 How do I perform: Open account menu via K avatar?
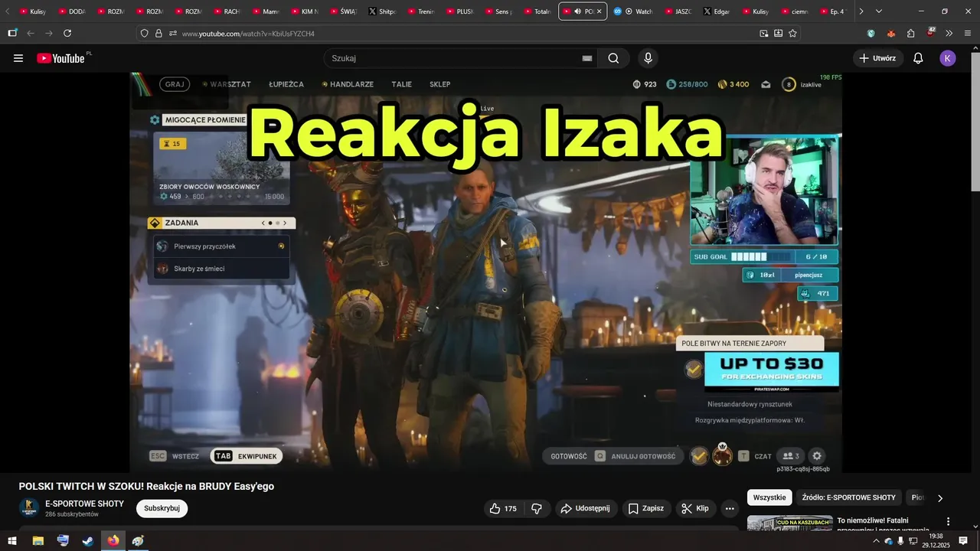click(948, 58)
